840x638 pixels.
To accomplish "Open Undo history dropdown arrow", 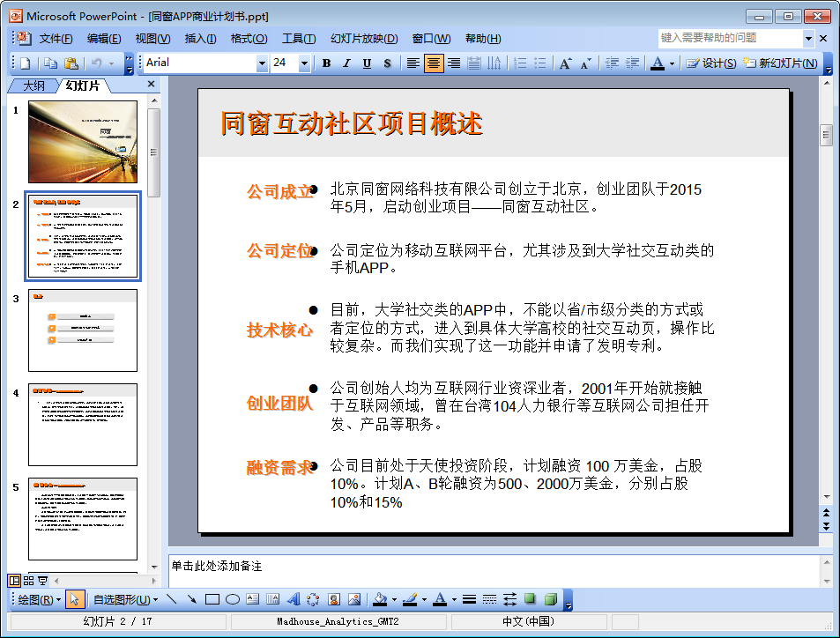I will tap(111, 63).
